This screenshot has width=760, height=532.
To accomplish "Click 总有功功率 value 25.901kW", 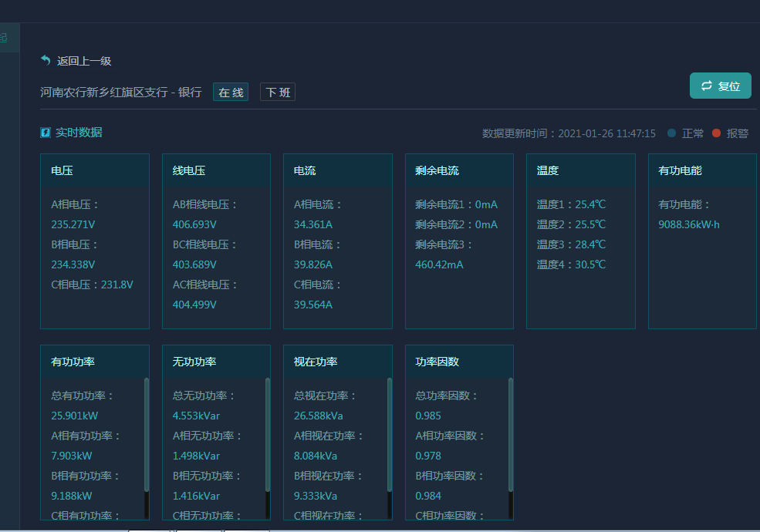I will (75, 416).
